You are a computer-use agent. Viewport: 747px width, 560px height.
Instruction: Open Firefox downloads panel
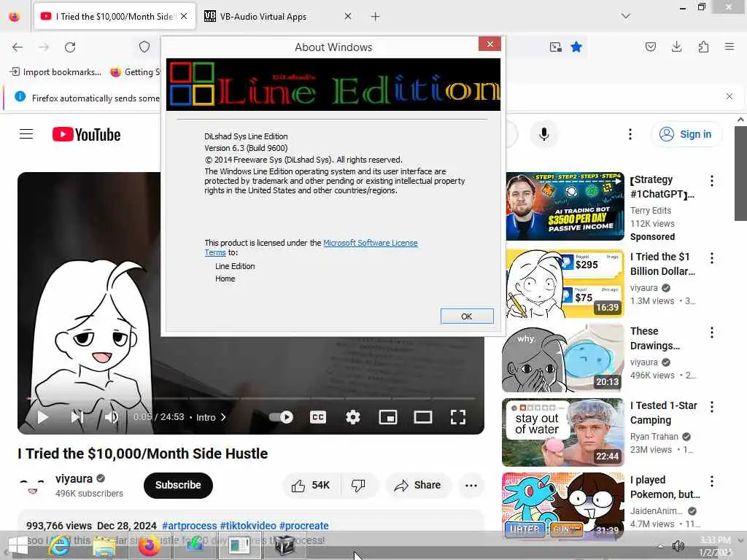pyautogui.click(x=676, y=47)
